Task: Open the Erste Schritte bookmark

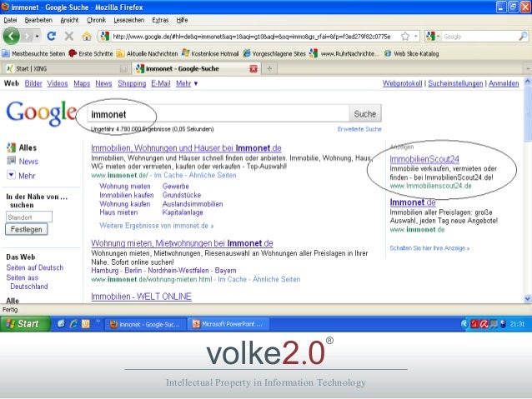Action: (91, 53)
